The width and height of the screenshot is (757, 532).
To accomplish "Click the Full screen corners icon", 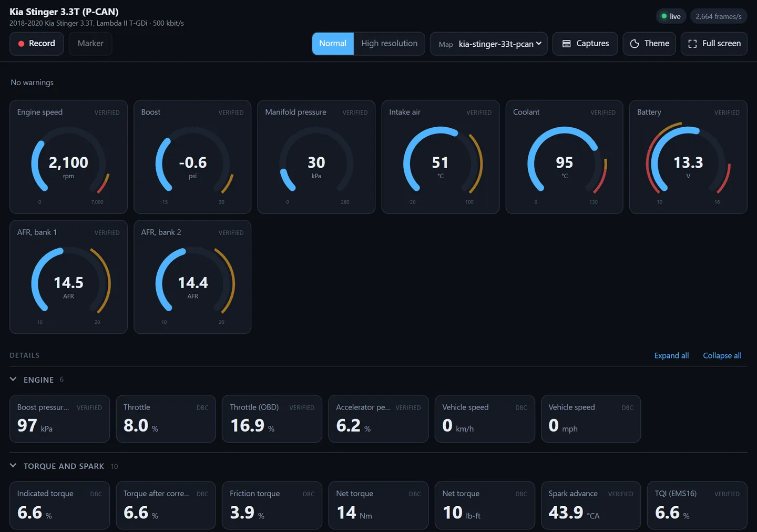I will tap(692, 44).
